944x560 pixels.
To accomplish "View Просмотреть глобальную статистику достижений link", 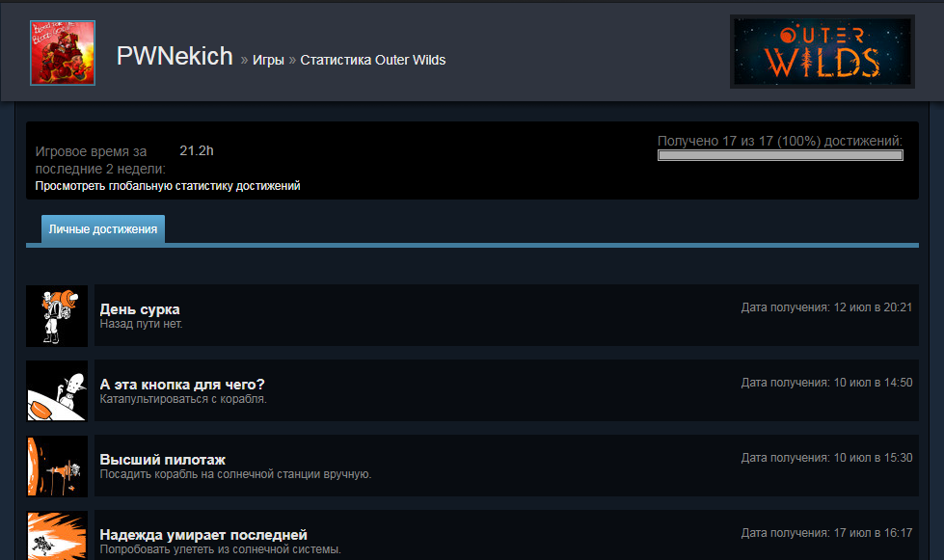I will [168, 186].
